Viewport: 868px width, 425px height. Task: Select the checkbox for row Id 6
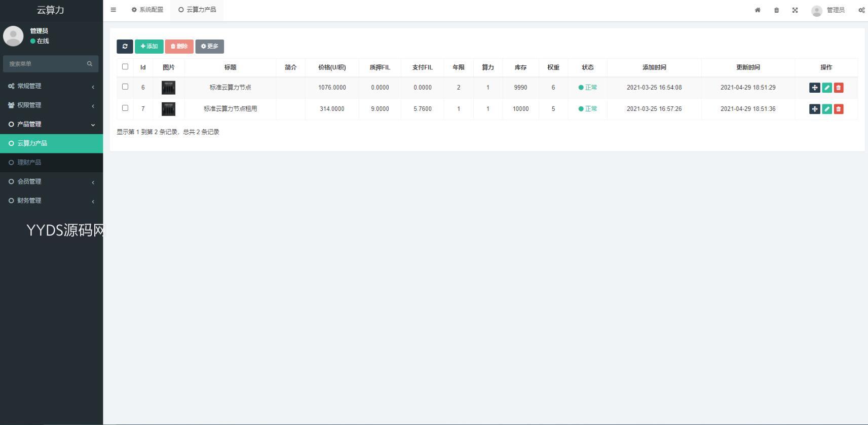[x=125, y=87]
